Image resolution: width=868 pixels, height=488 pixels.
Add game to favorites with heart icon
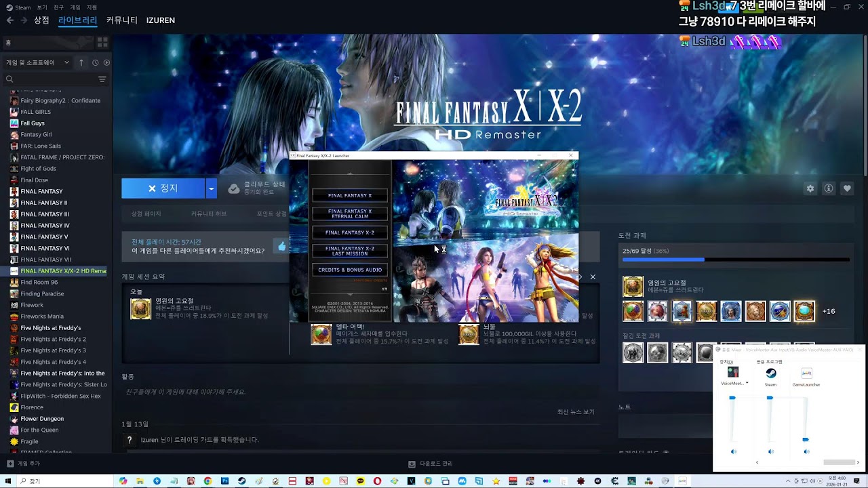click(847, 188)
